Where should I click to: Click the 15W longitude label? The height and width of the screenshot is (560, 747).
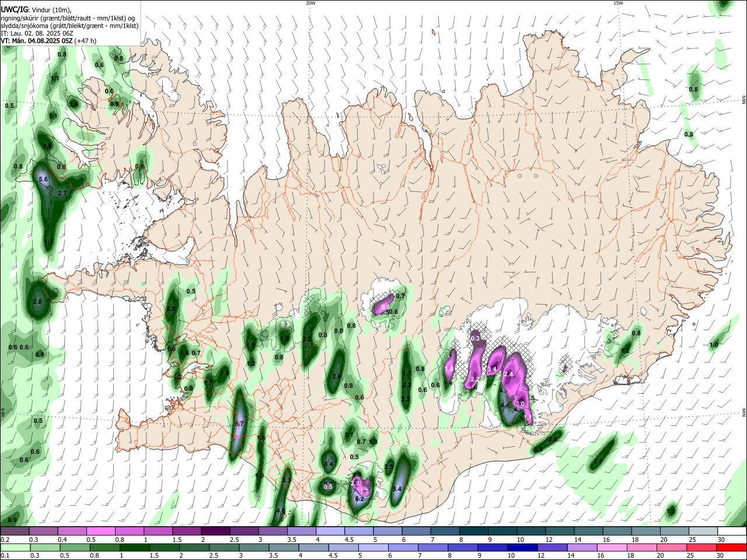point(618,3)
